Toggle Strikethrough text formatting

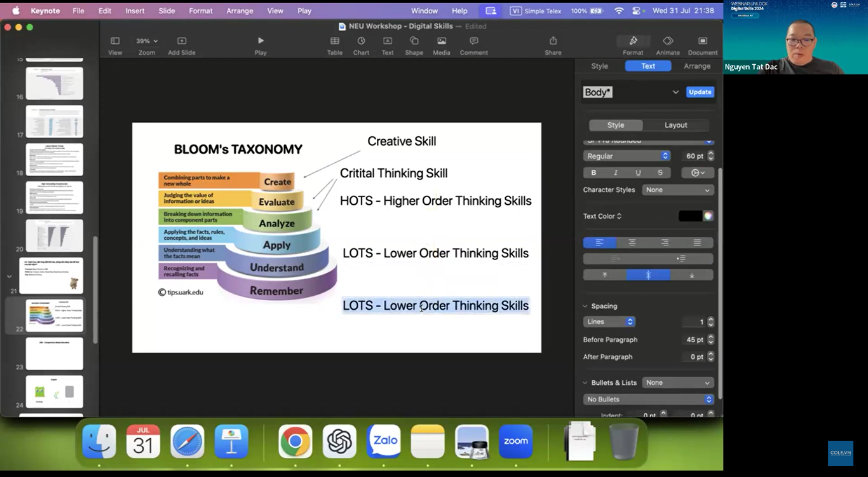tap(660, 172)
